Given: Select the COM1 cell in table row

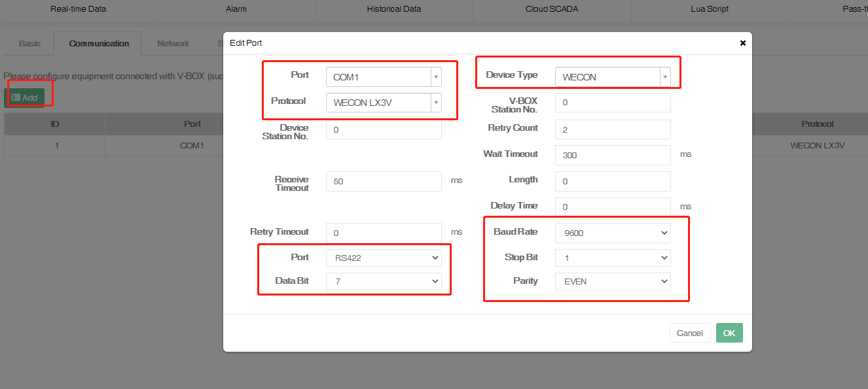Looking at the screenshot, I should point(192,146).
